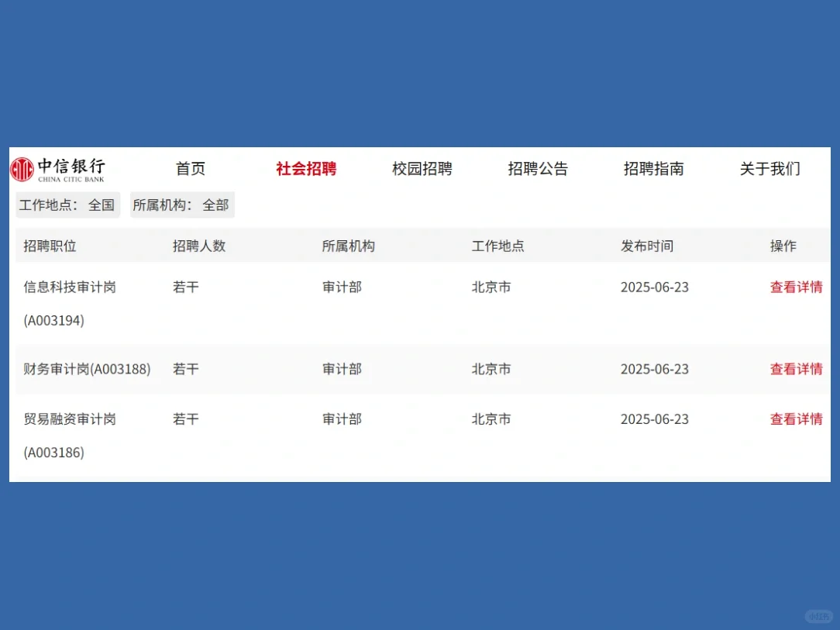View details for 贸易融资审计岗 (A003186)
The height and width of the screenshot is (630, 840).
click(x=796, y=419)
